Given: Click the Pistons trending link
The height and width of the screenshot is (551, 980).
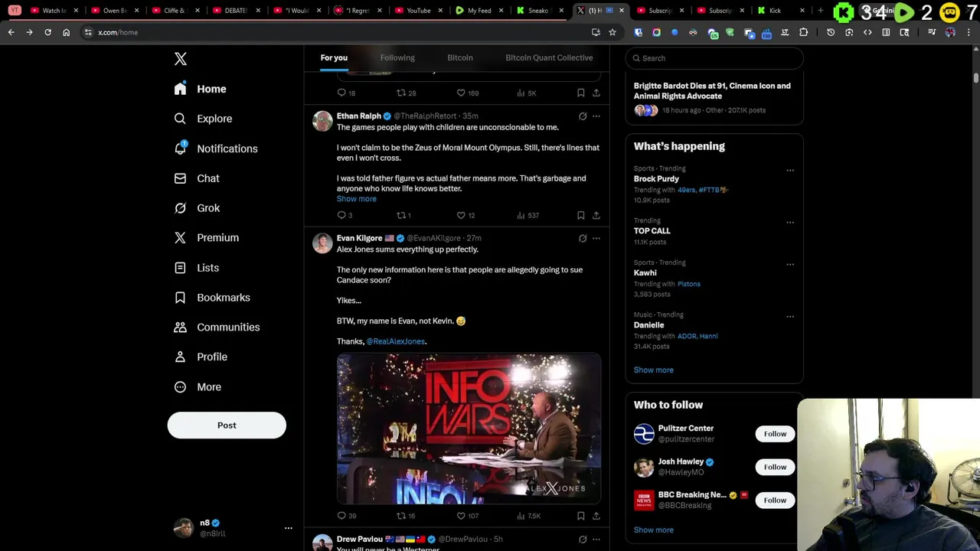Looking at the screenshot, I should coord(688,284).
